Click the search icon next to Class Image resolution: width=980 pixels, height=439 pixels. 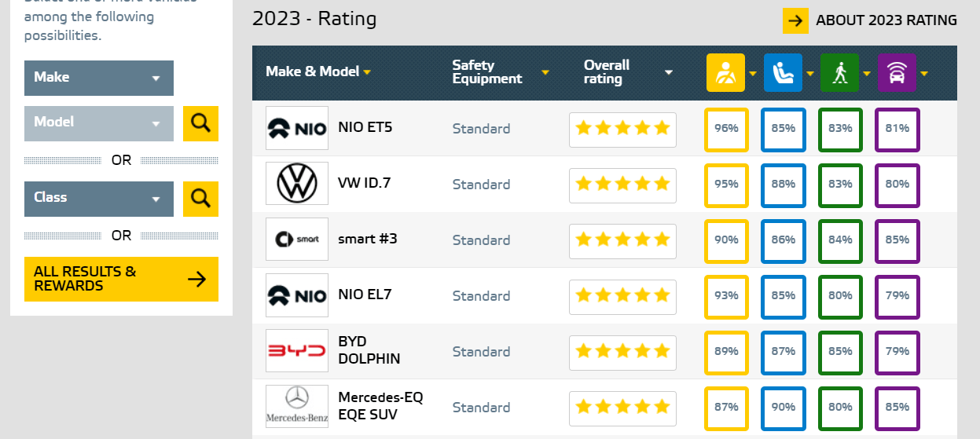[x=200, y=199]
